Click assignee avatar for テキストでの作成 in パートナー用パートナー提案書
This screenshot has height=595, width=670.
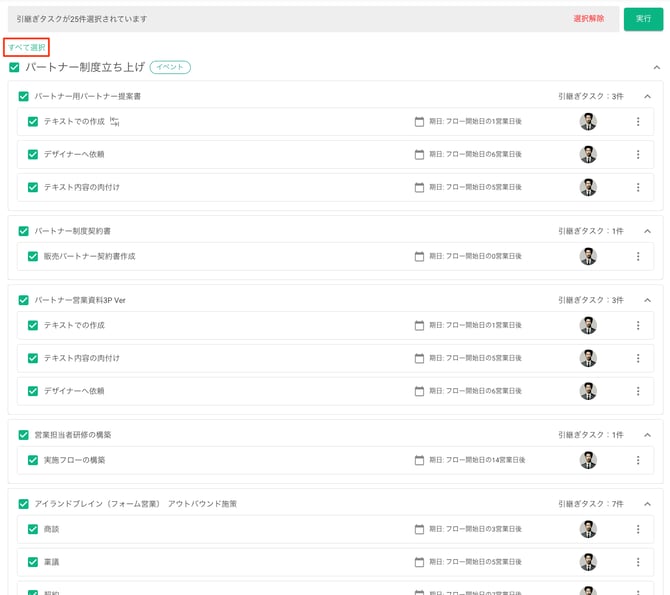588,121
